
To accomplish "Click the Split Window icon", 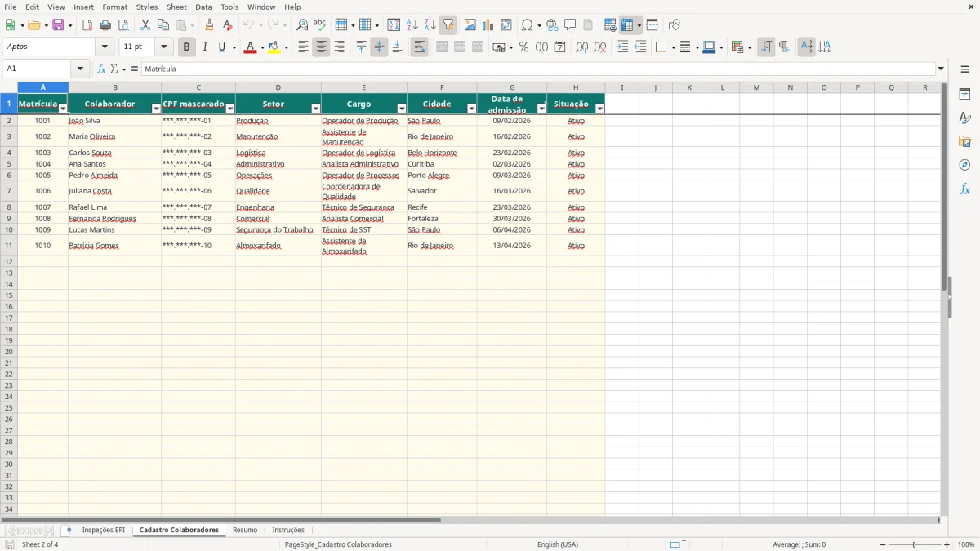I will click(x=653, y=25).
